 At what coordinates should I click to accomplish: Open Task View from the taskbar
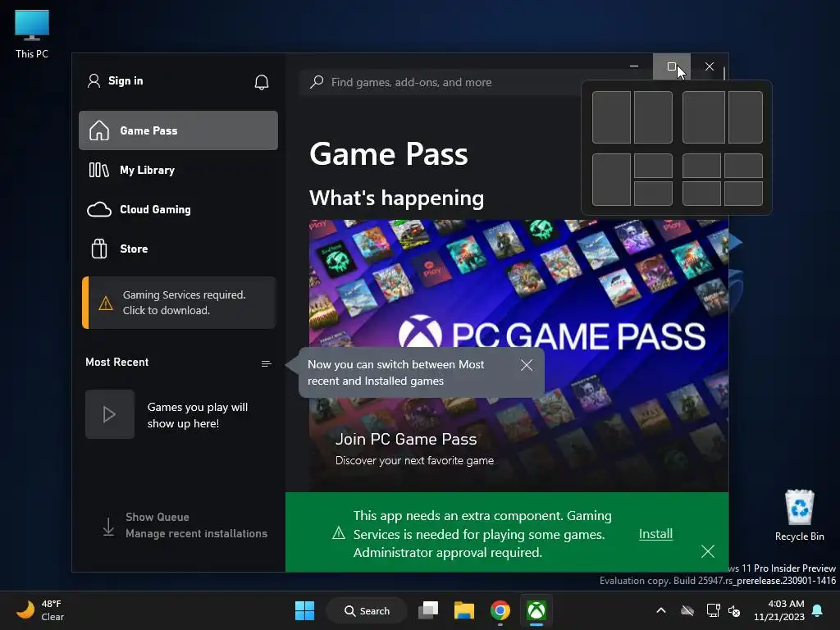428,610
